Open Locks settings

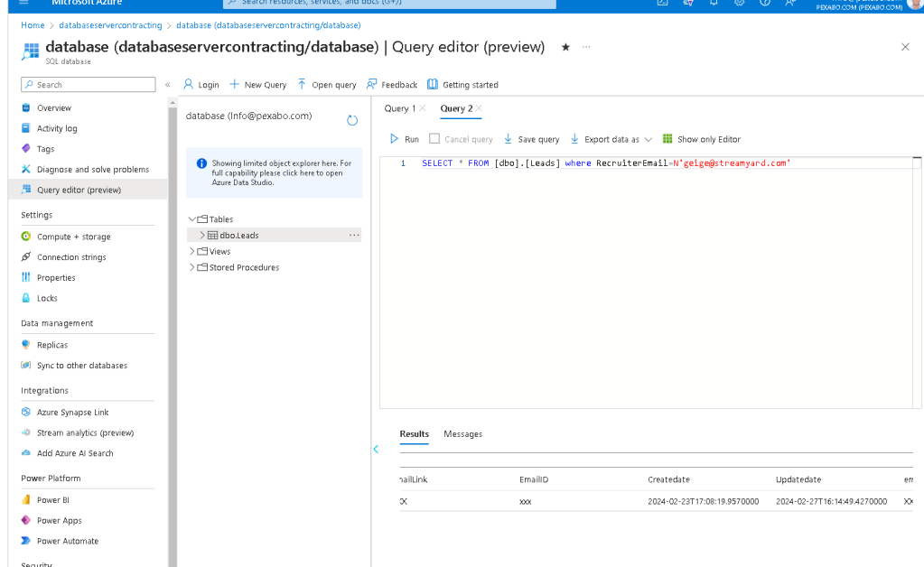(47, 299)
